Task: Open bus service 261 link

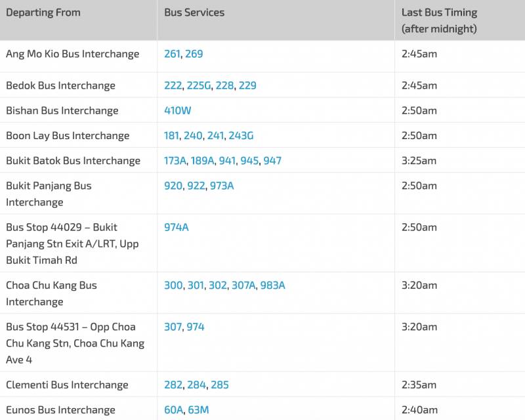Action: pyautogui.click(x=171, y=54)
